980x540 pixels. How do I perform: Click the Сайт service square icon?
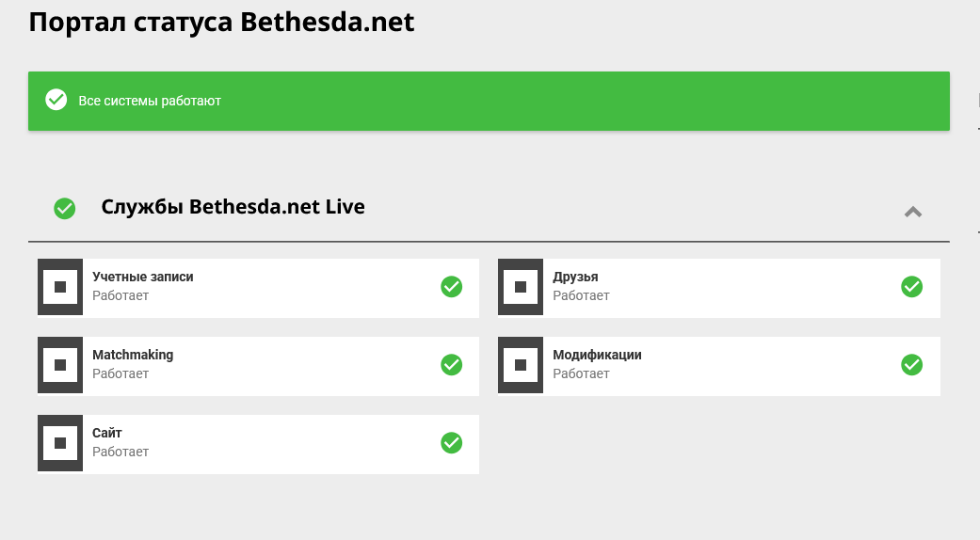60,443
